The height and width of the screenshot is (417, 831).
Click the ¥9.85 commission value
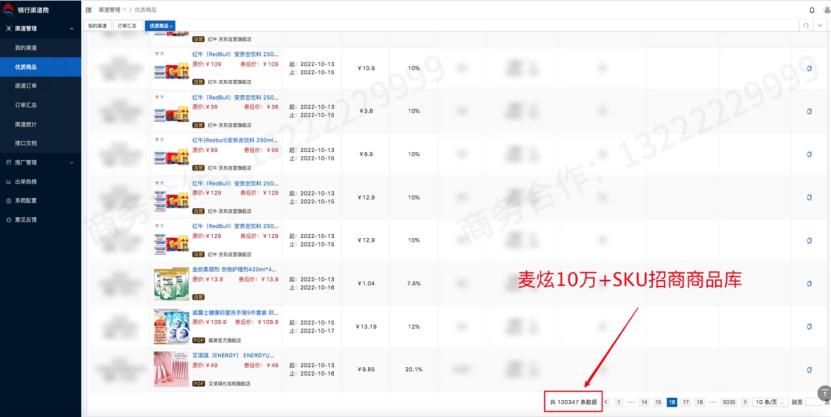[366, 369]
